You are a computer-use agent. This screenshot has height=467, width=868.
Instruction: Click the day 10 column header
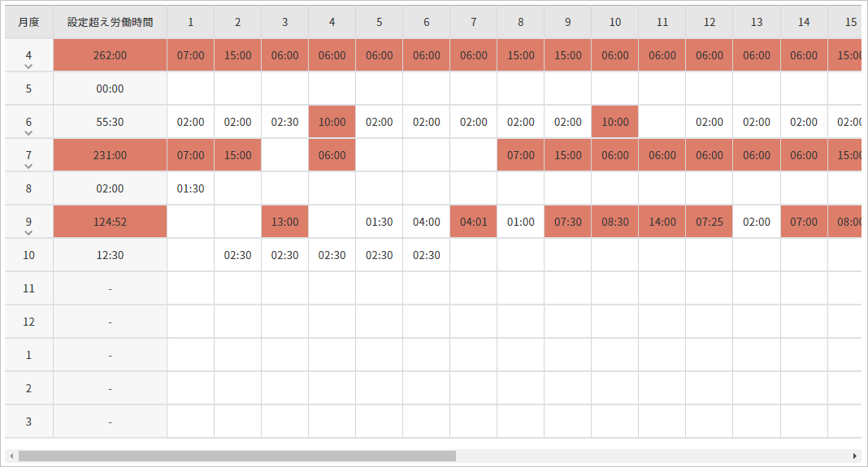[x=614, y=23]
